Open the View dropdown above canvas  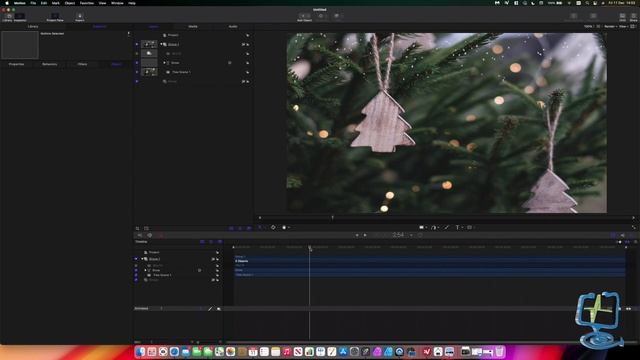(x=623, y=27)
